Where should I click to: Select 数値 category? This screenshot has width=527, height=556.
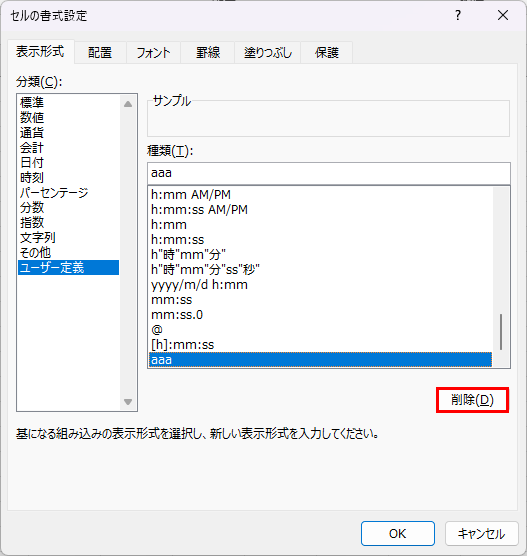(68, 117)
